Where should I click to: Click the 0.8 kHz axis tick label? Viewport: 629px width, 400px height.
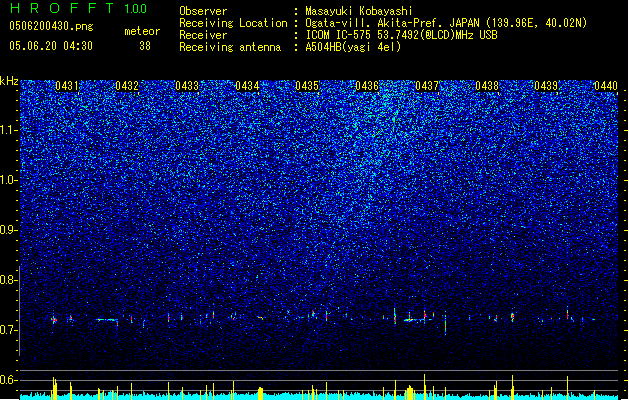[9, 280]
